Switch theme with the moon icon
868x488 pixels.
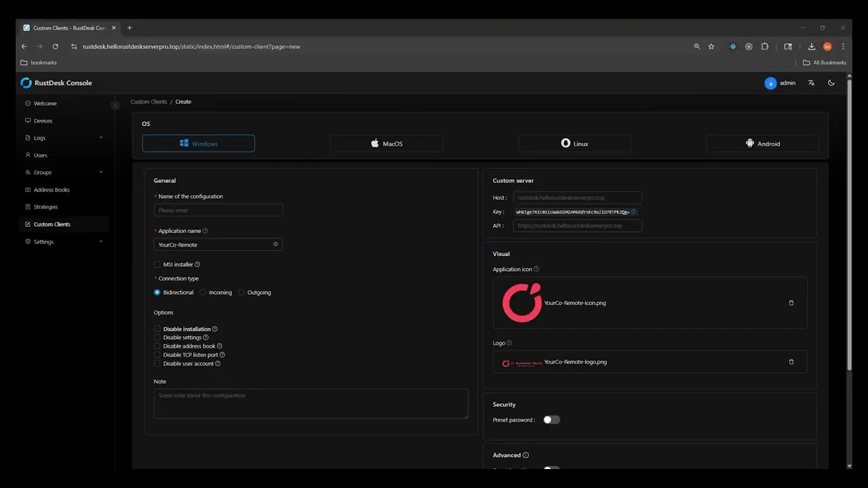click(x=831, y=83)
